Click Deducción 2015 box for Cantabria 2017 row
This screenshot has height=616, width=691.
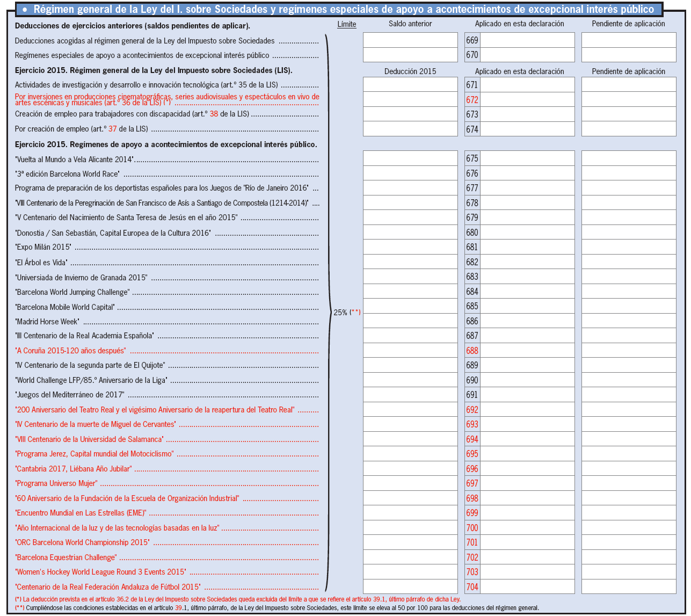(x=410, y=468)
